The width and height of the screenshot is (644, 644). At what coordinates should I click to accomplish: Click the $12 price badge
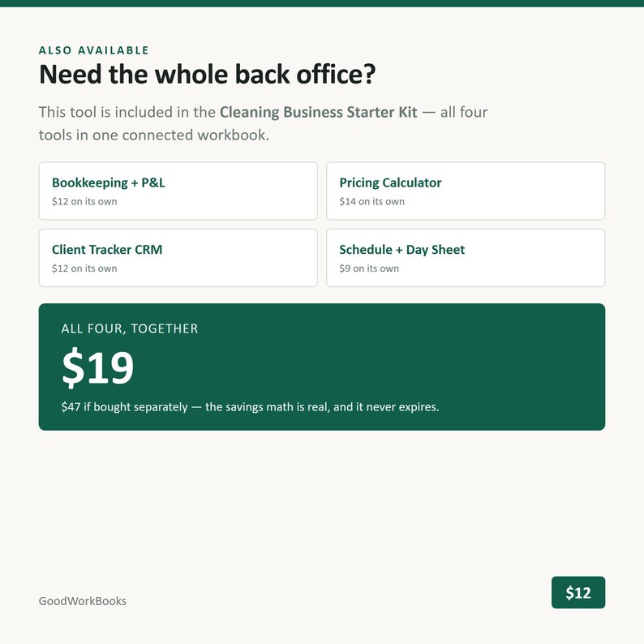point(577,592)
